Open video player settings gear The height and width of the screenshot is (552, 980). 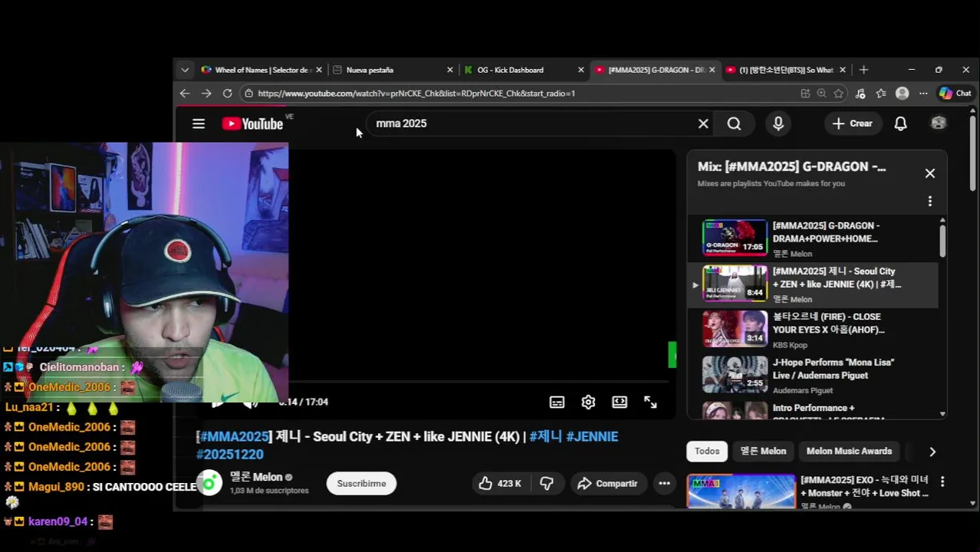point(588,402)
